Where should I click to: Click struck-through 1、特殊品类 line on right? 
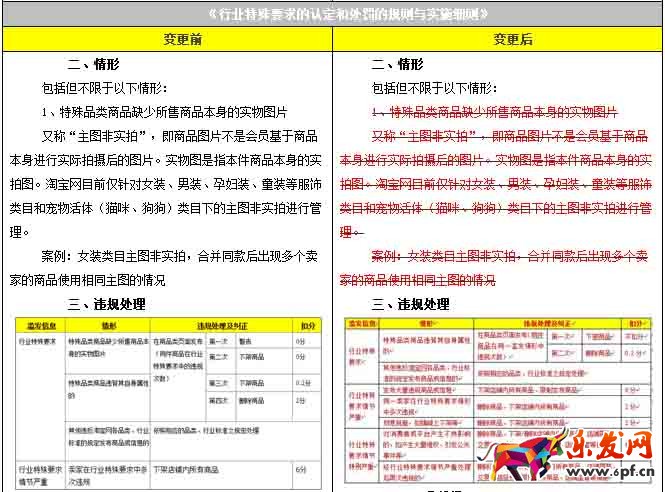pos(494,112)
